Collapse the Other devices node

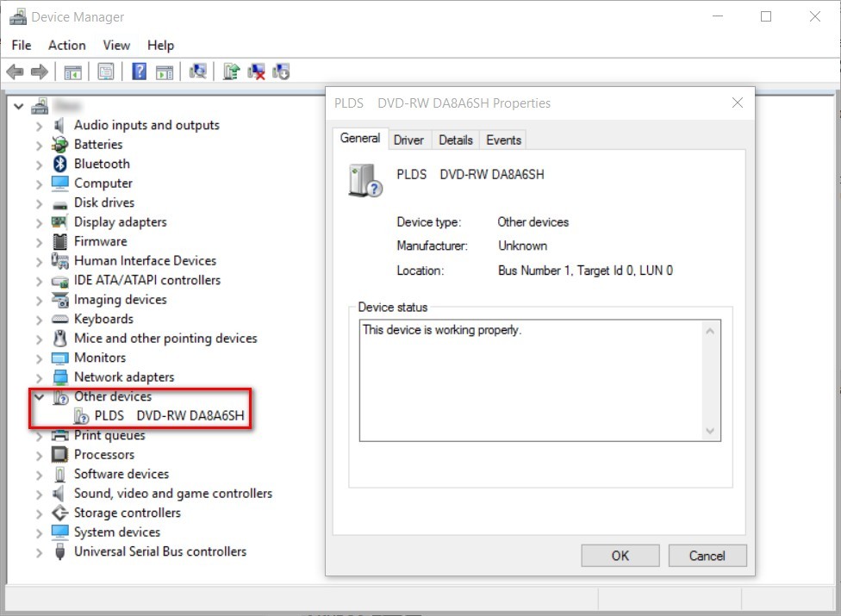coord(39,397)
